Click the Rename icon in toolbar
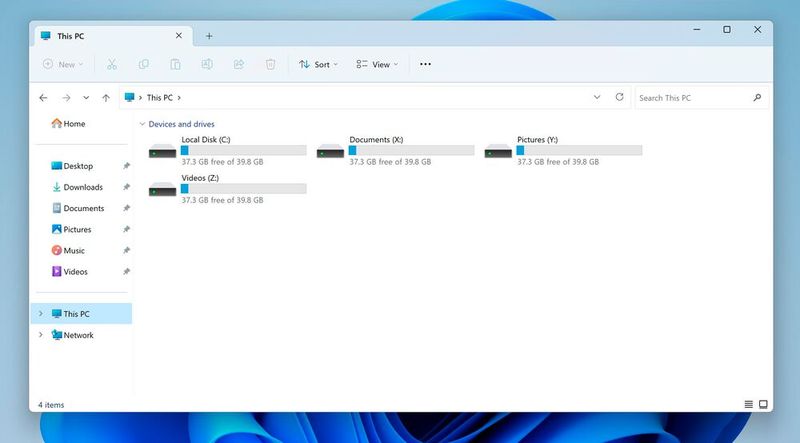 (207, 64)
